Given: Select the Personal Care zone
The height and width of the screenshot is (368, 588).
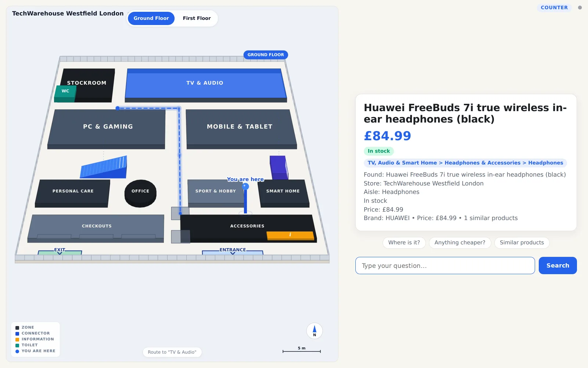Looking at the screenshot, I should click(73, 193).
